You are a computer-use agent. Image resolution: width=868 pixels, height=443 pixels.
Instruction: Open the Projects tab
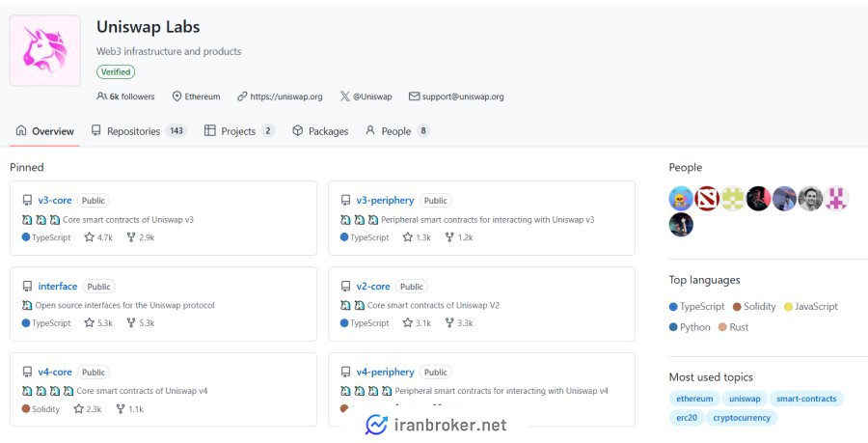coord(239,131)
